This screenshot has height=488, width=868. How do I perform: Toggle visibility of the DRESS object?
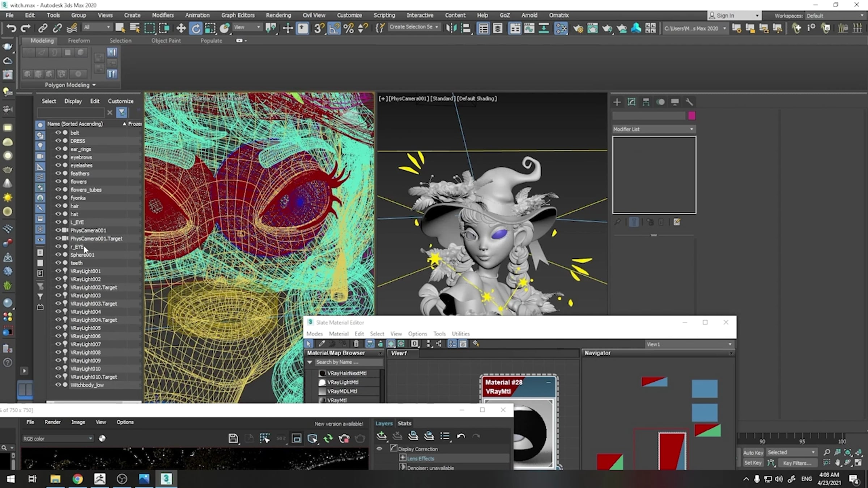click(58, 141)
